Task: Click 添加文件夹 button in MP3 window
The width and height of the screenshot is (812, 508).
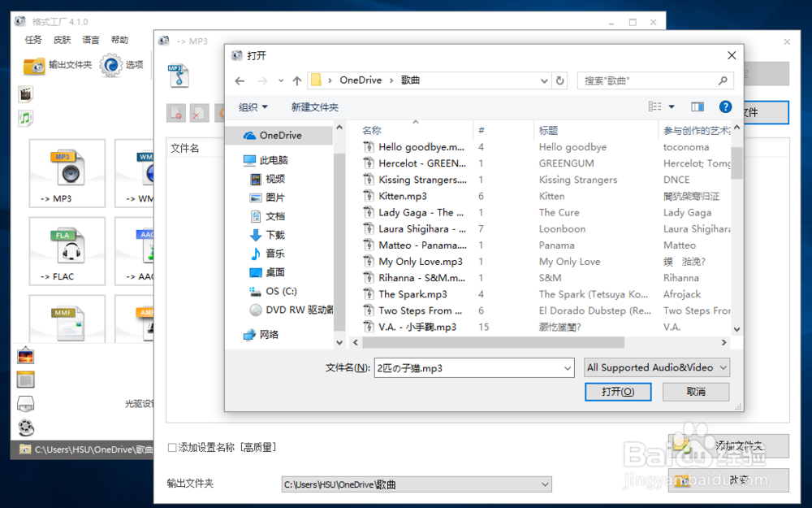Action: (x=728, y=445)
